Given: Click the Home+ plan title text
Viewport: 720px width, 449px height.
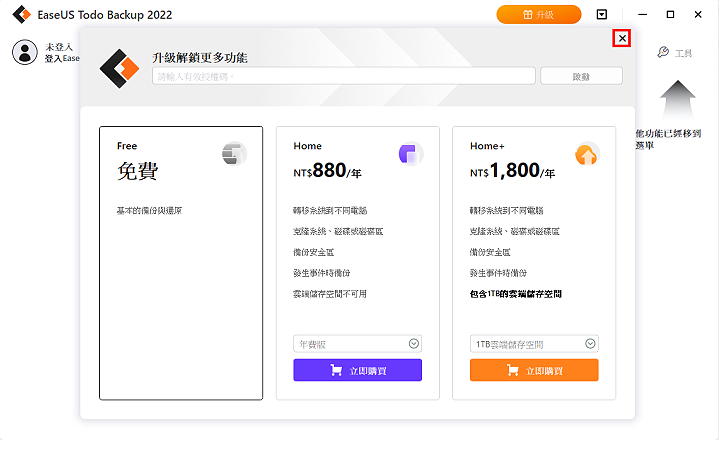Looking at the screenshot, I should pos(487,146).
